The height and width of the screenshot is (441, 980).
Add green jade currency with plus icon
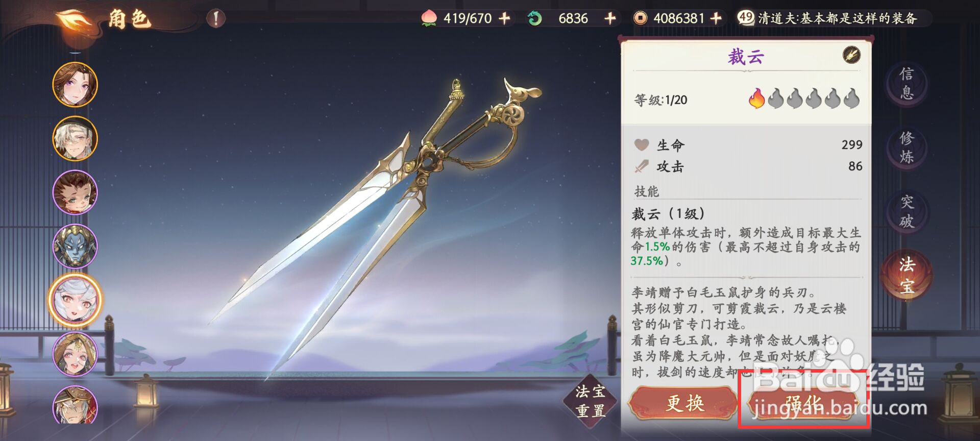[x=610, y=18]
